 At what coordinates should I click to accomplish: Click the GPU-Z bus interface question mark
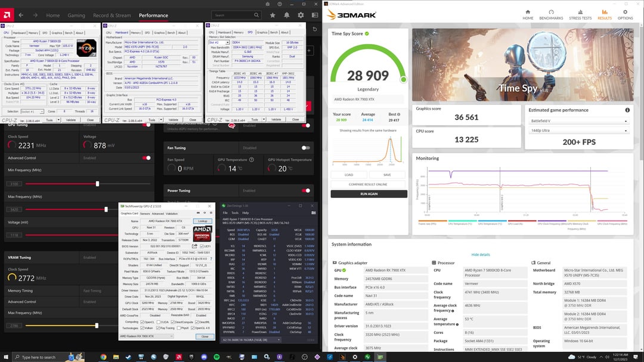pyautogui.click(x=211, y=259)
